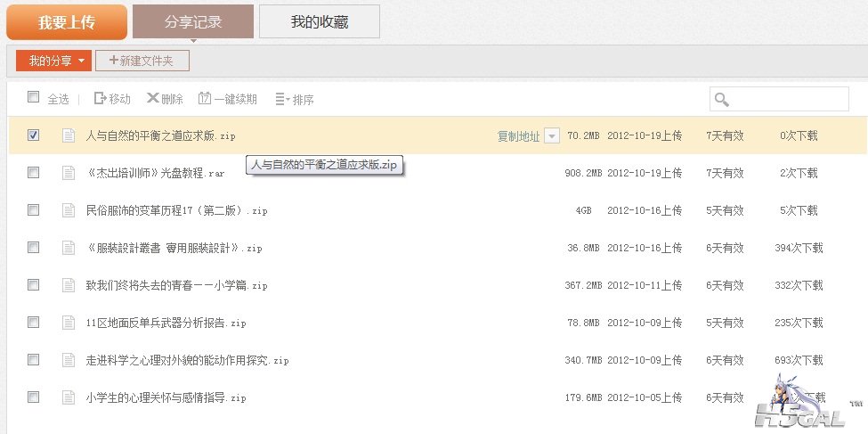Click file icon for 民俗服饰的变革历程17（第二版）.zip
Viewport: 868px width, 434px height.
(69, 210)
